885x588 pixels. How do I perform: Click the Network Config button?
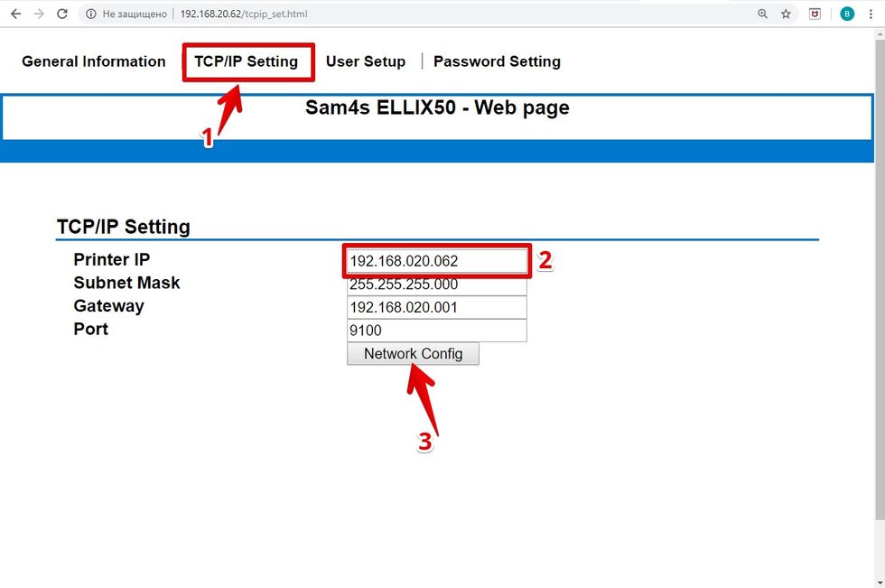click(414, 354)
